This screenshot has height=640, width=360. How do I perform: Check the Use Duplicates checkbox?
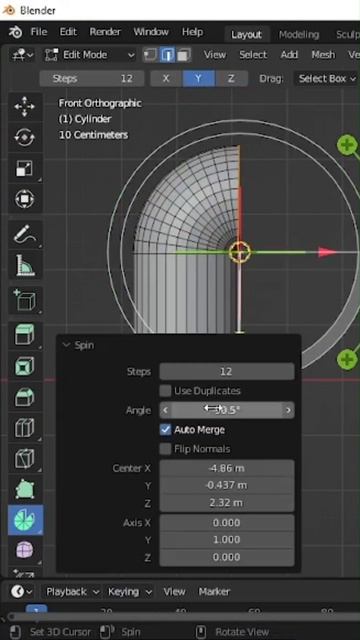click(x=165, y=391)
